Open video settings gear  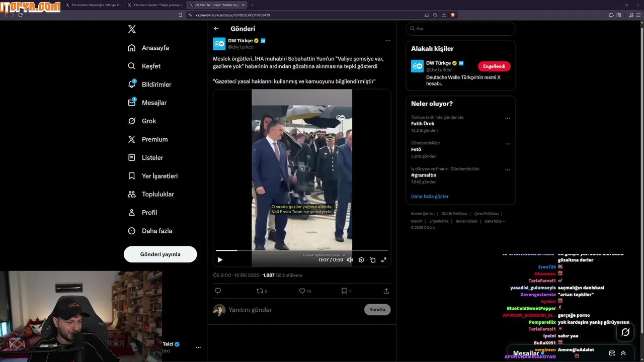pos(361,260)
